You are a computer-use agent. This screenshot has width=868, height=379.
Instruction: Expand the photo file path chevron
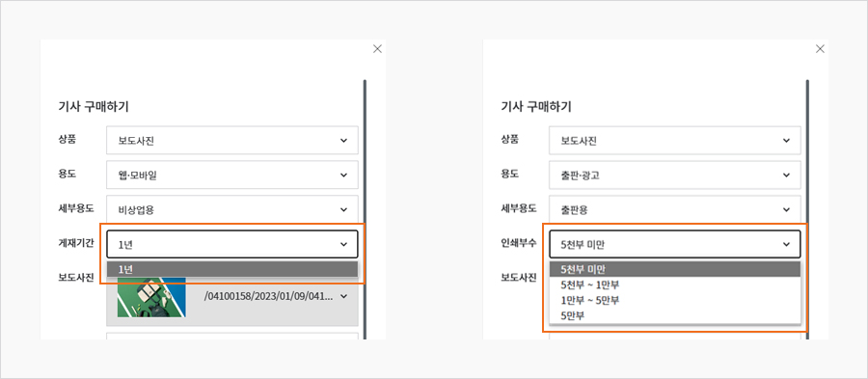(343, 297)
